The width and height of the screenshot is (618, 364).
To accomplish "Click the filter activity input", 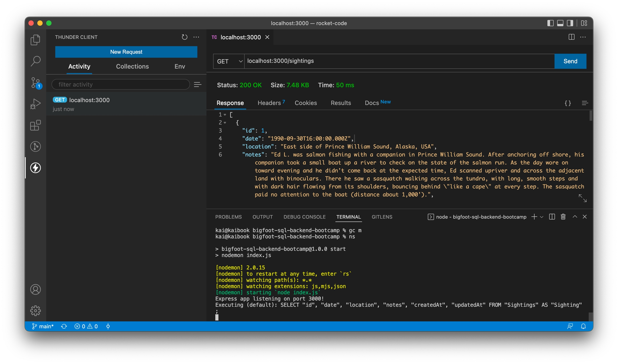I will (x=121, y=84).
